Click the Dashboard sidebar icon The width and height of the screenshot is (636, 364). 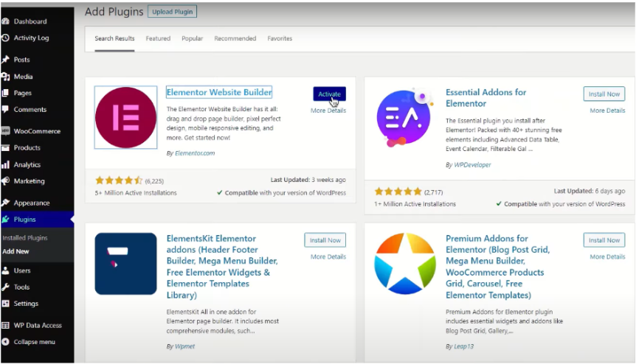coord(5,21)
